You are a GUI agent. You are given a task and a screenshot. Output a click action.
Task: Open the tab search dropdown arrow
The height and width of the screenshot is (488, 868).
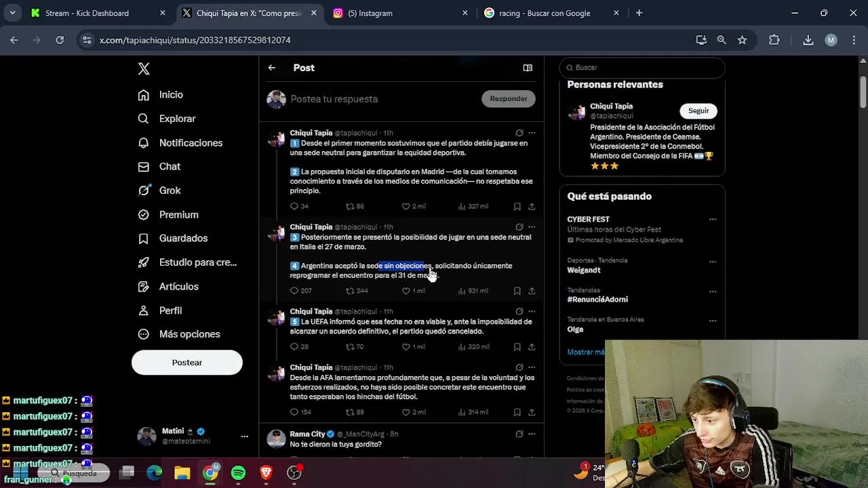12,13
